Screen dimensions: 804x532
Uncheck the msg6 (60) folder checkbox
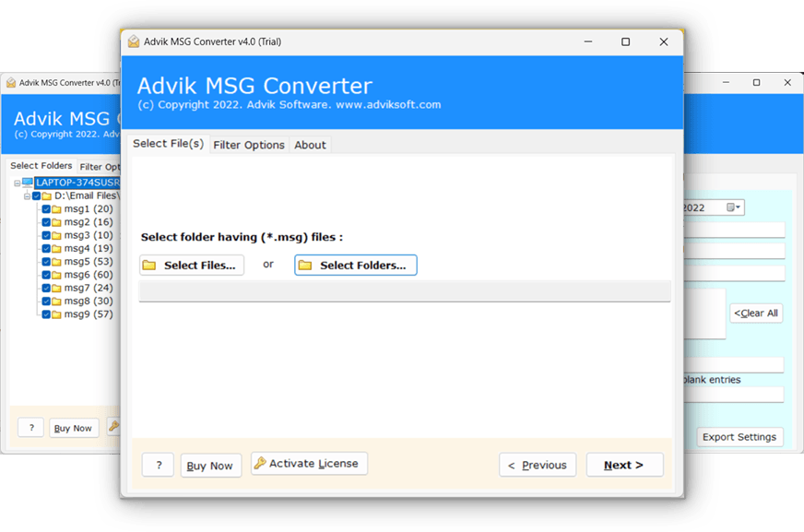pyautogui.click(x=46, y=275)
